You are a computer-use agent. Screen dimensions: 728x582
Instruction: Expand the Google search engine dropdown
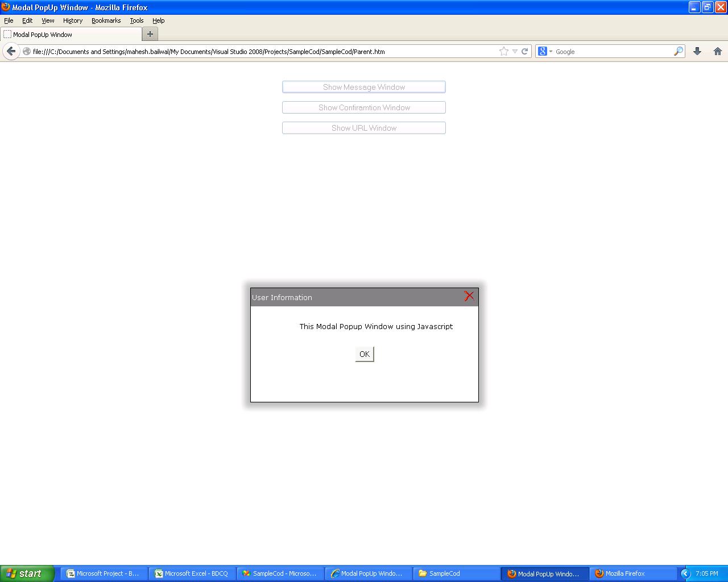tap(544, 51)
